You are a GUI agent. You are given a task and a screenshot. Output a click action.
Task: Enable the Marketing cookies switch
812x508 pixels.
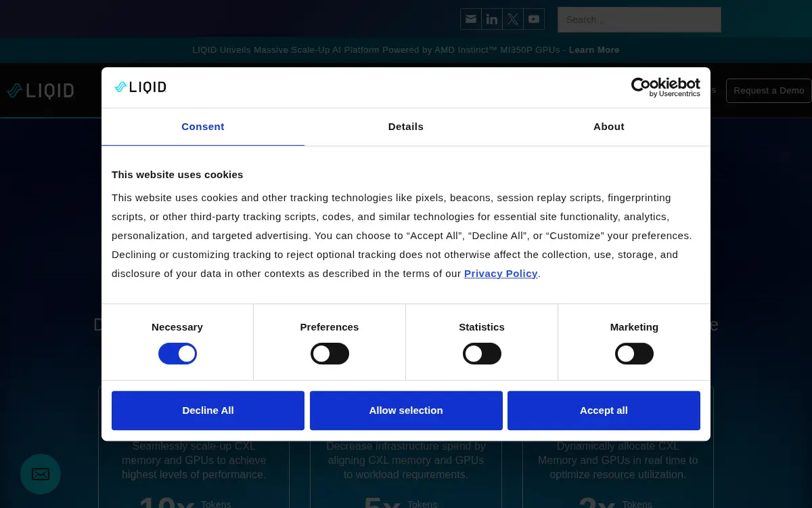634,354
